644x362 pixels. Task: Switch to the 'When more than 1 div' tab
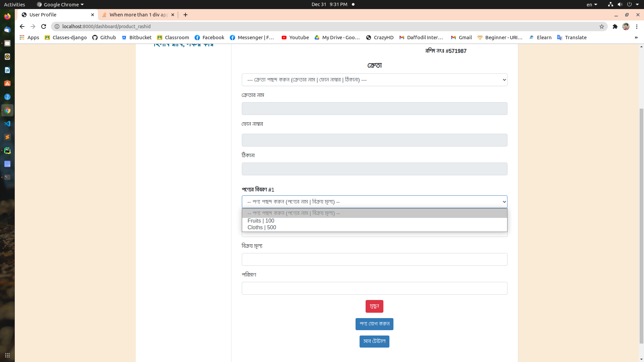click(138, 15)
